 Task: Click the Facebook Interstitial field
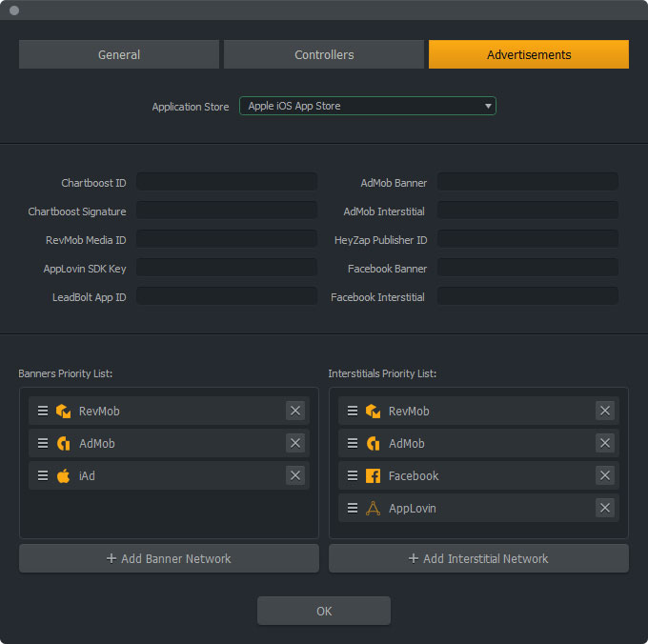528,295
